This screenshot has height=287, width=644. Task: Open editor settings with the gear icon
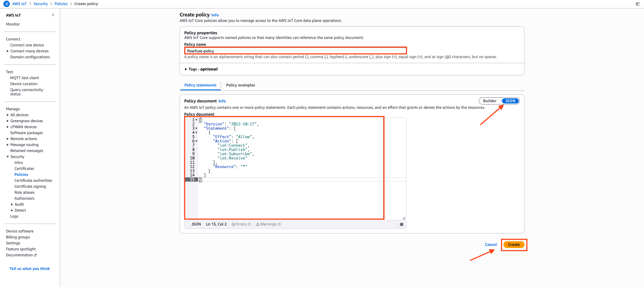coord(402,224)
